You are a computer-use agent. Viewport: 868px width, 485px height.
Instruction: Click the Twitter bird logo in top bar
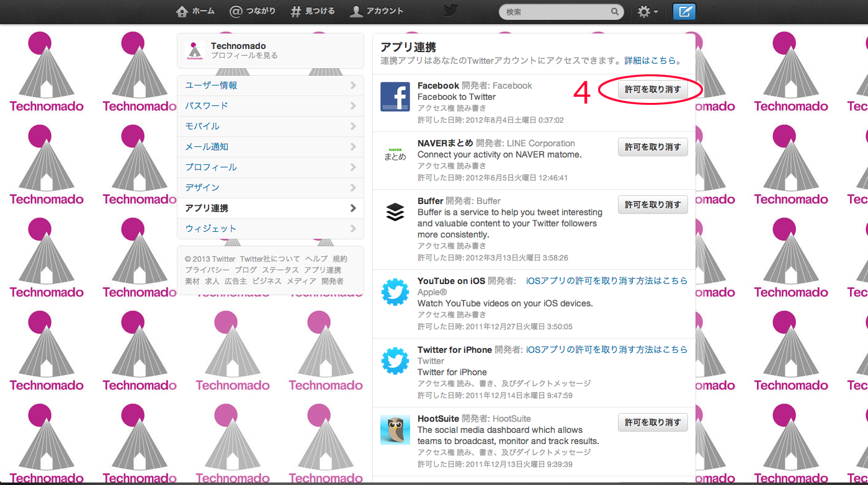click(450, 11)
